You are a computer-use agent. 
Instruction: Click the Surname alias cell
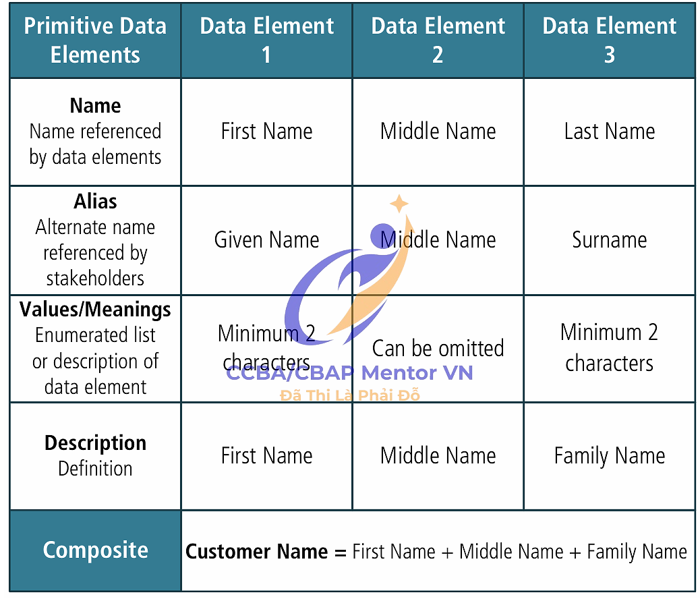(609, 239)
